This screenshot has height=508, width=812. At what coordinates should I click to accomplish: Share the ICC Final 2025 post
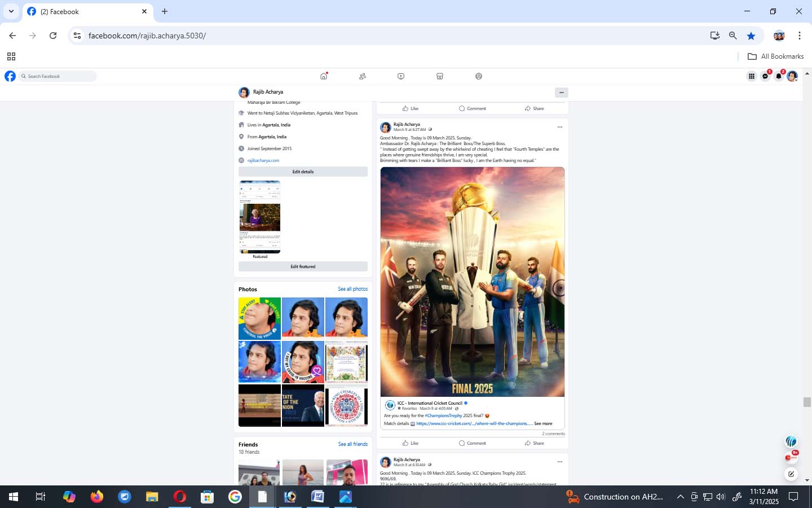(535, 443)
